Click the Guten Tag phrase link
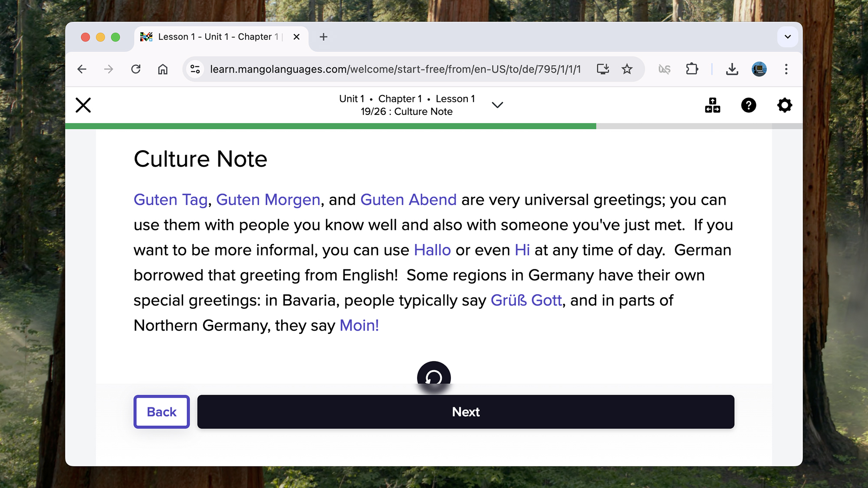The height and width of the screenshot is (488, 868). [x=171, y=200]
